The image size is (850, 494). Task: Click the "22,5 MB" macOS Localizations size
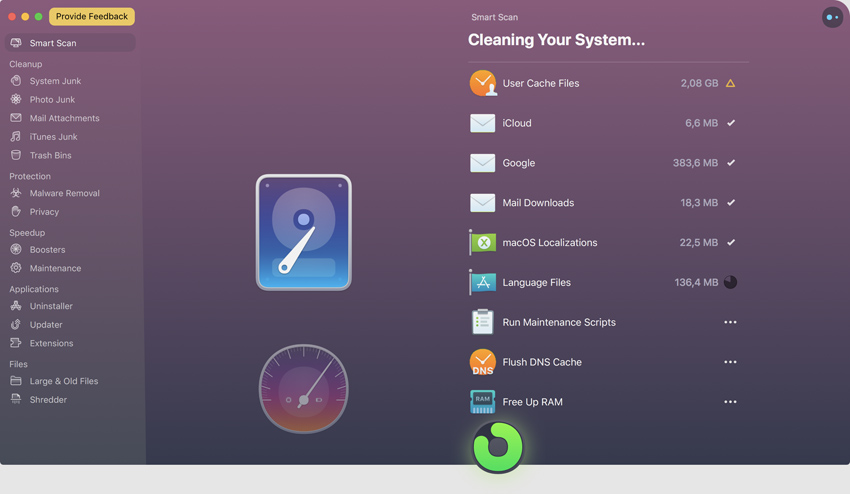click(x=699, y=242)
